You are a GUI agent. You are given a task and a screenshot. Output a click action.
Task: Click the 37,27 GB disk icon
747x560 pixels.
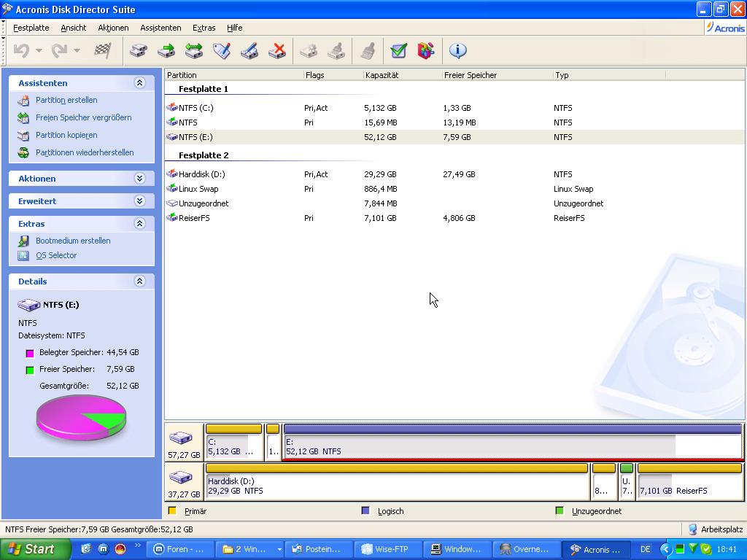pyautogui.click(x=181, y=477)
